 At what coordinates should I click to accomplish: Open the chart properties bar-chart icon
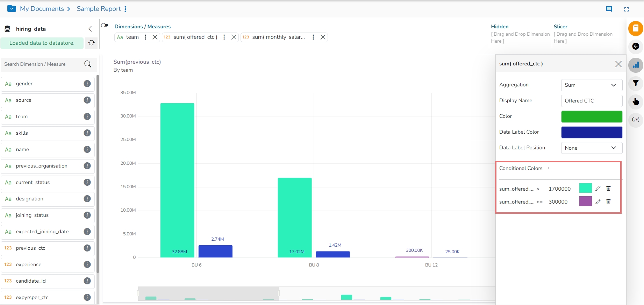tap(636, 65)
